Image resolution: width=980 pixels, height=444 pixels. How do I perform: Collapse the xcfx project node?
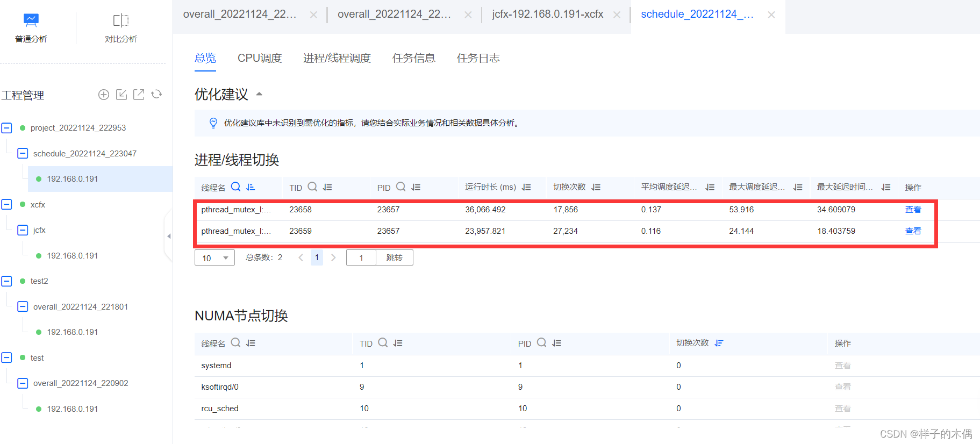click(6, 204)
